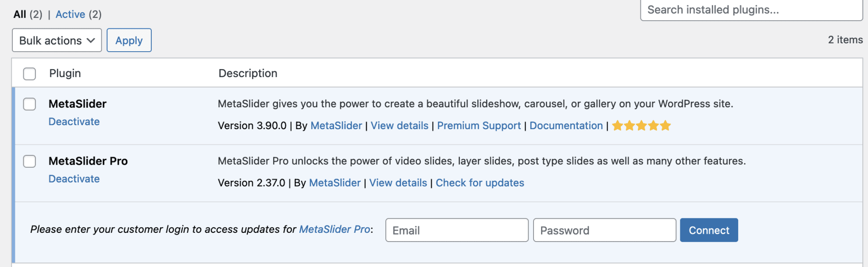Open View details for MetaSlider Pro

(398, 183)
